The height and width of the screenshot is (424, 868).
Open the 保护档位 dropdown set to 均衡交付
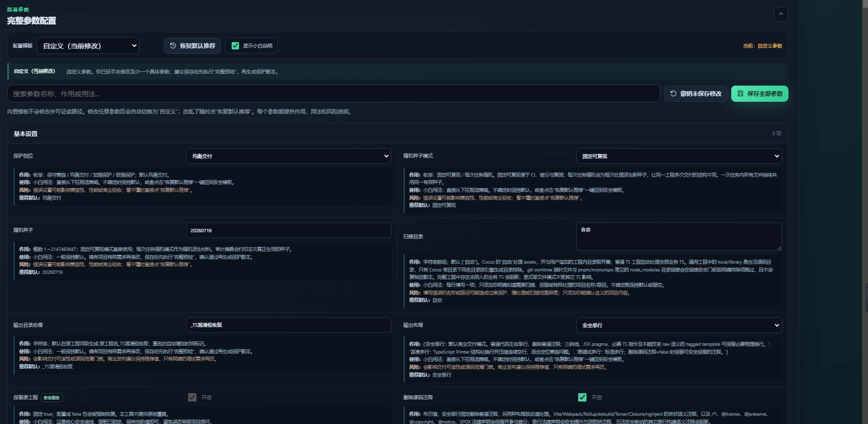pos(288,156)
